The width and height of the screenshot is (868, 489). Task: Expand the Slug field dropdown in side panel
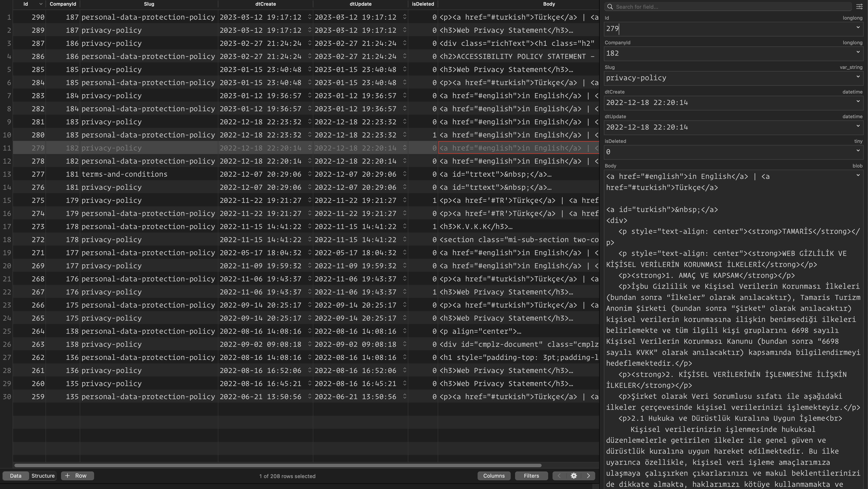point(858,77)
